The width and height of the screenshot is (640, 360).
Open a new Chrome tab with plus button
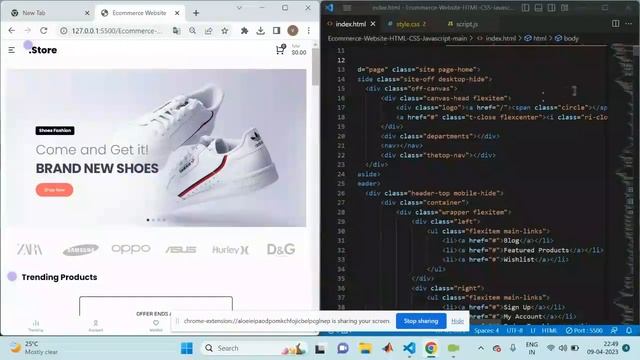pyautogui.click(x=196, y=13)
